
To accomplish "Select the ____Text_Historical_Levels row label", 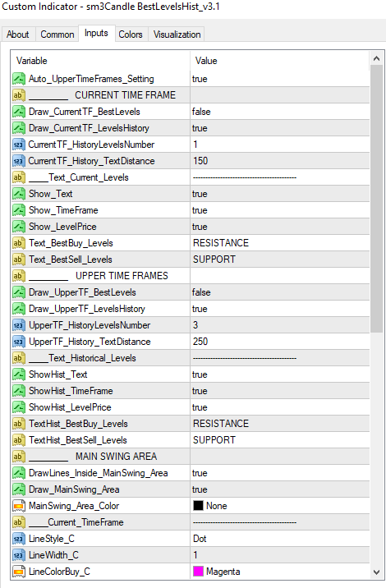I will (x=82, y=358).
